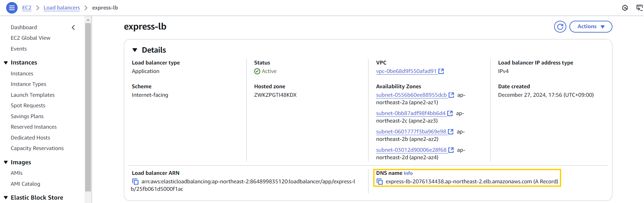This screenshot has height=203, width=644.
Task: Open the Actions dropdown
Action: (x=591, y=26)
